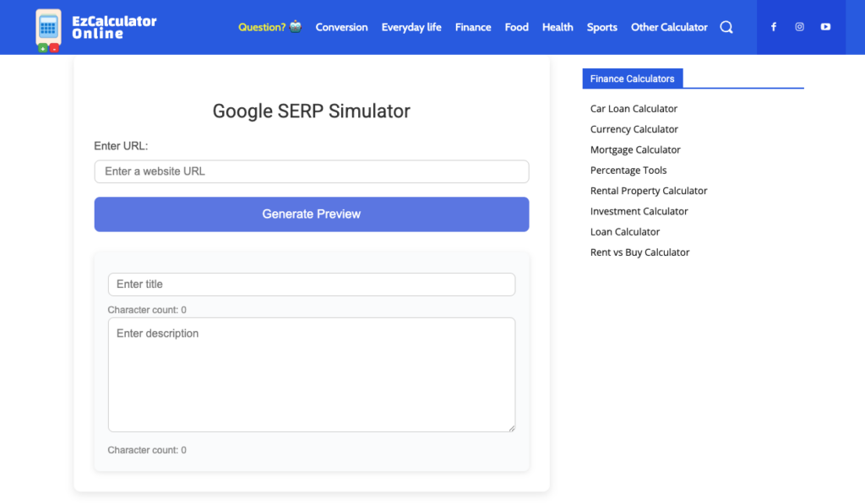Click the EzCalculator Online site name text

(x=114, y=28)
